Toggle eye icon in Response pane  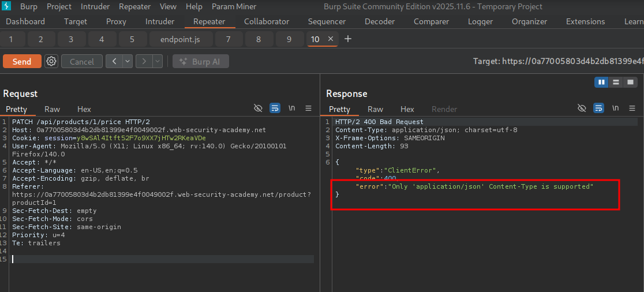[x=582, y=108]
